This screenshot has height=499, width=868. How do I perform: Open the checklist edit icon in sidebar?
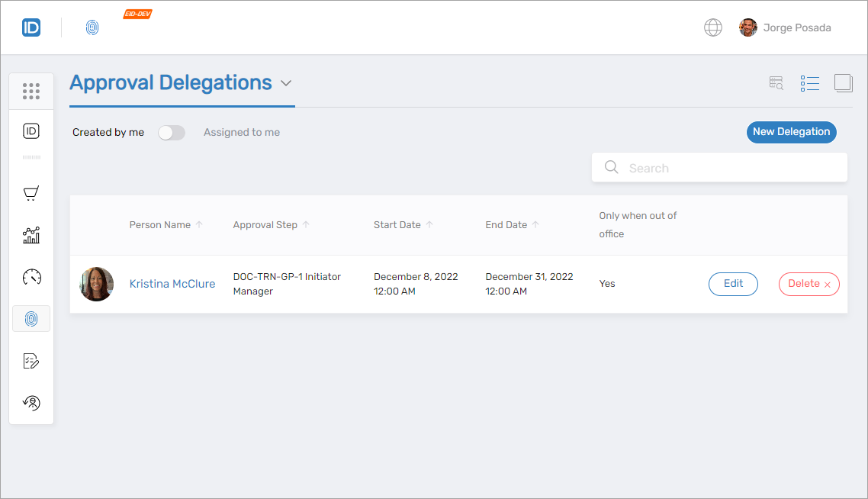coord(31,361)
